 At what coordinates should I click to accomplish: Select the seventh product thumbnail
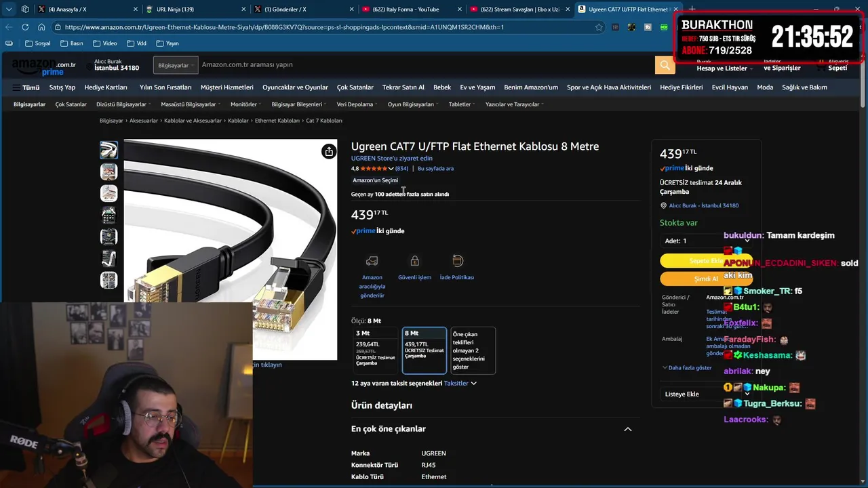point(108,280)
